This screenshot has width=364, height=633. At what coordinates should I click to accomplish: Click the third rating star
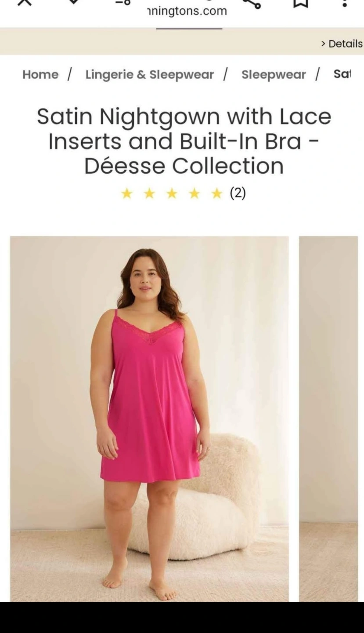click(x=172, y=193)
